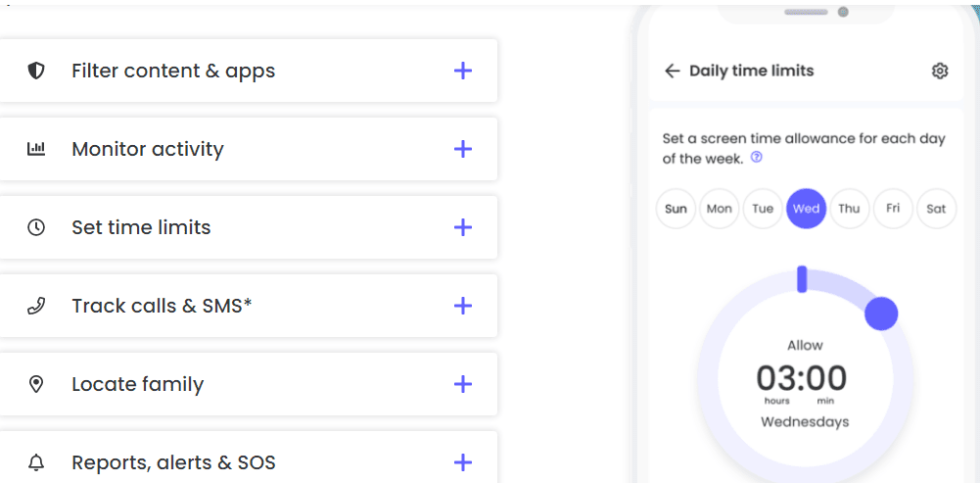Expand Reports, alerts & SOS plus sign
This screenshot has height=483, width=980.
[462, 462]
